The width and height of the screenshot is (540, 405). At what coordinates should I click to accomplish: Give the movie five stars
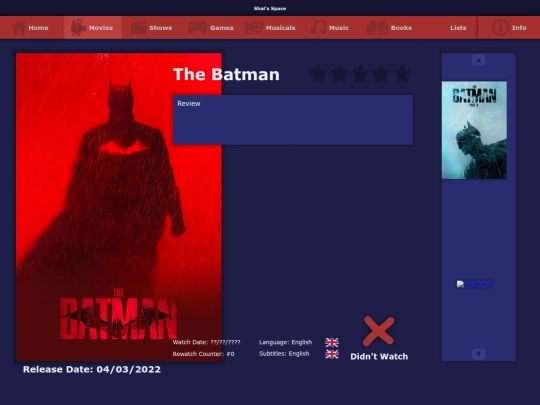coord(402,74)
